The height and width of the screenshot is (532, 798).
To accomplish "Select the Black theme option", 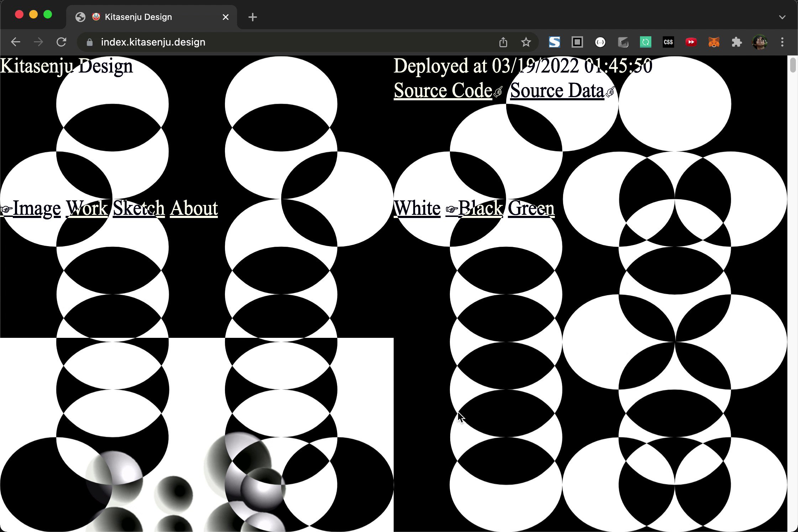I will pos(480,208).
